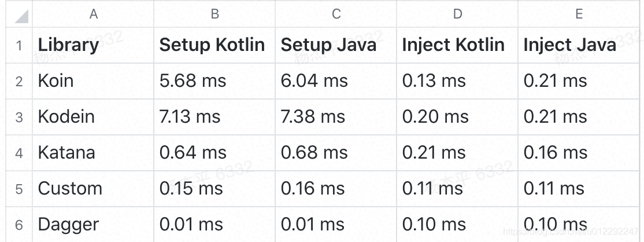The image size is (644, 242).
Task: Select column D header
Action: [457, 14]
